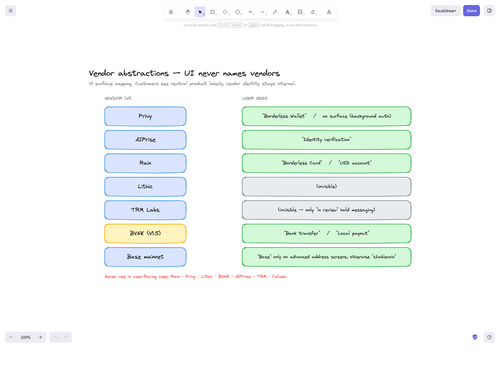Select the 'USER SEES' column header

click(254, 98)
